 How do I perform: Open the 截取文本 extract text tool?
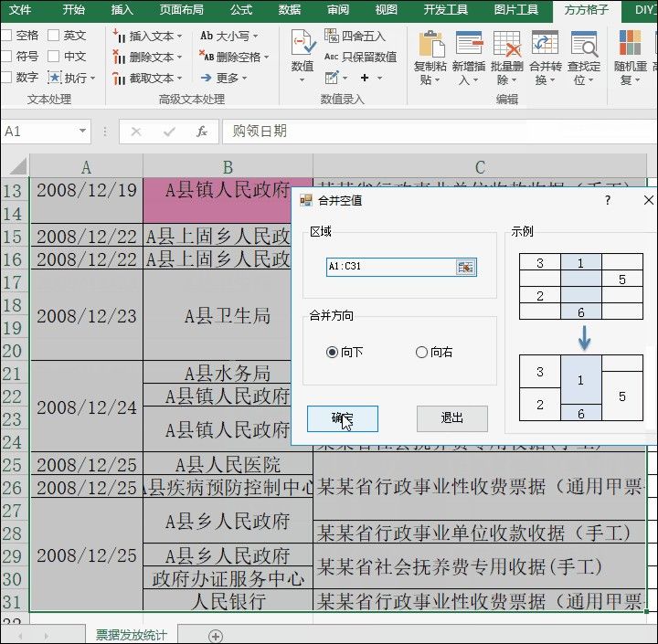point(147,78)
